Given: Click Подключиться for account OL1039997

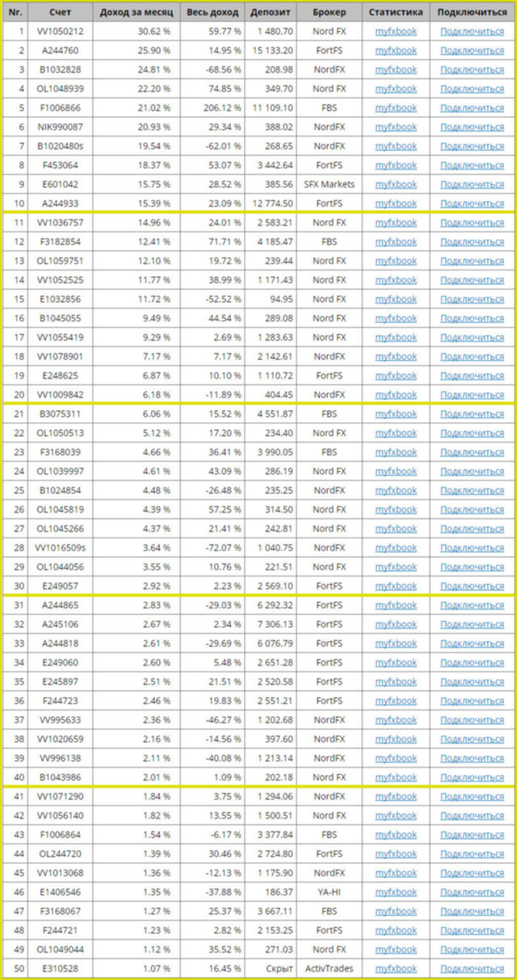Looking at the screenshot, I should coord(472,471).
